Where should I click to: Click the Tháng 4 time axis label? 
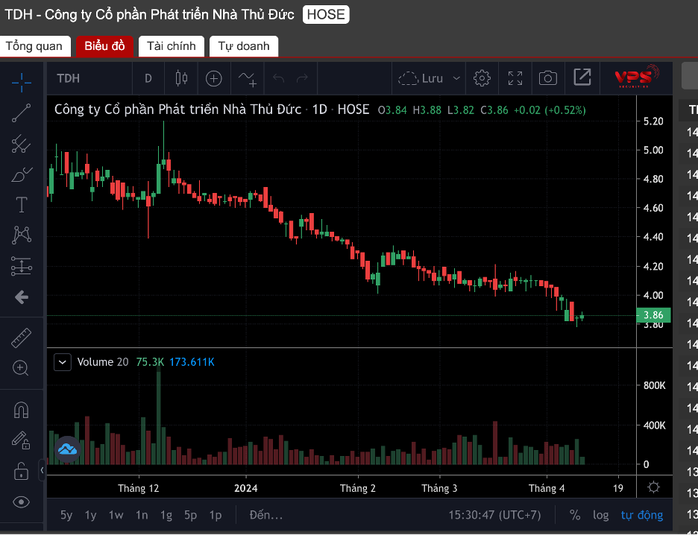(547, 488)
